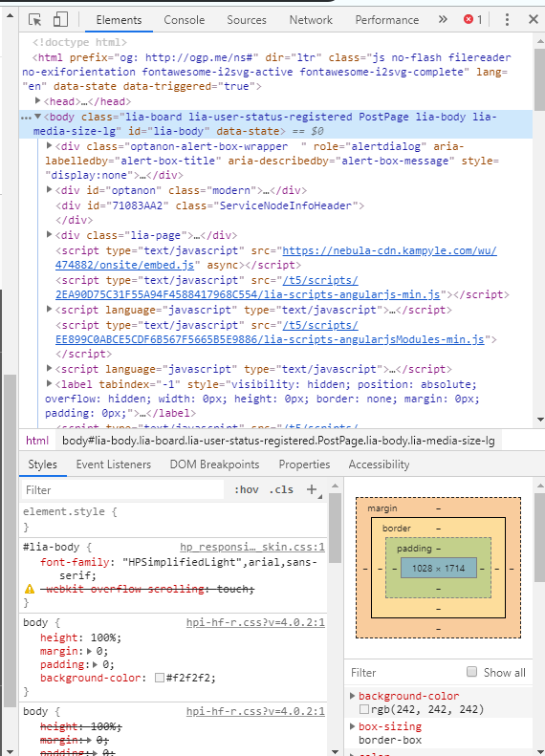This screenshot has height=756, width=545.
Task: Click the three dots beside body element
Action: click(26, 118)
